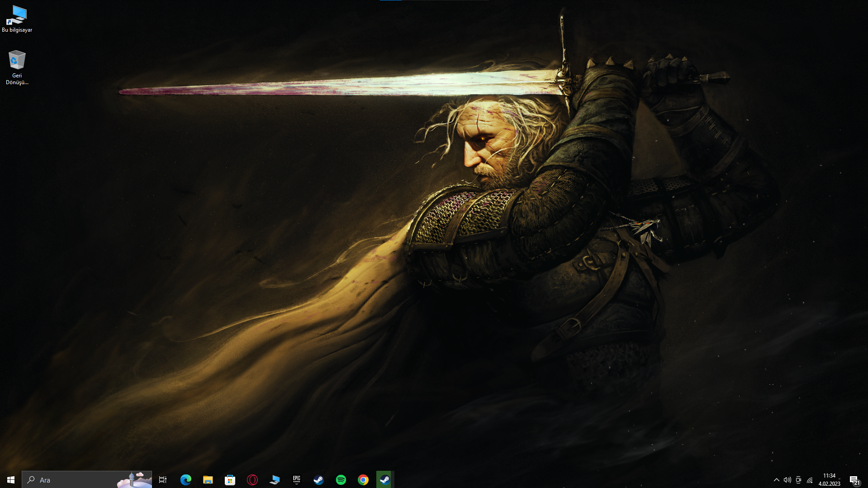Open the volume control in the tray
This screenshot has width=868, height=488.
(787, 480)
